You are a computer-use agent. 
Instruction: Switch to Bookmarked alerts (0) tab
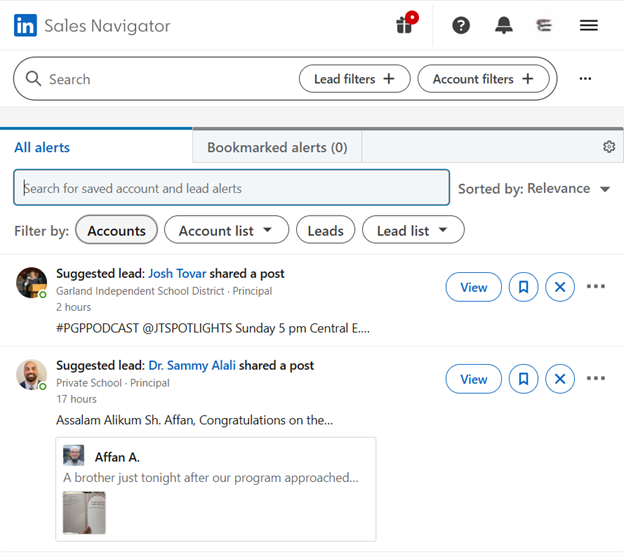click(277, 147)
